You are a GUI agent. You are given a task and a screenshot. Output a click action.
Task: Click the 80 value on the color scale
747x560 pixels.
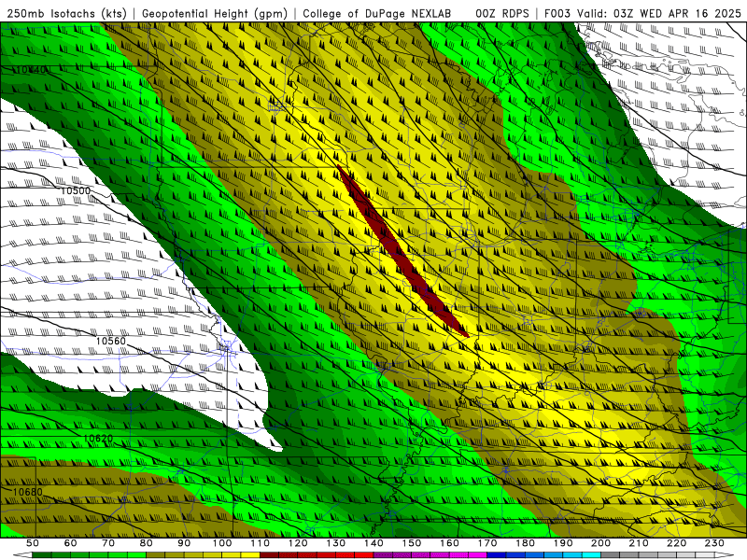pyautogui.click(x=147, y=543)
